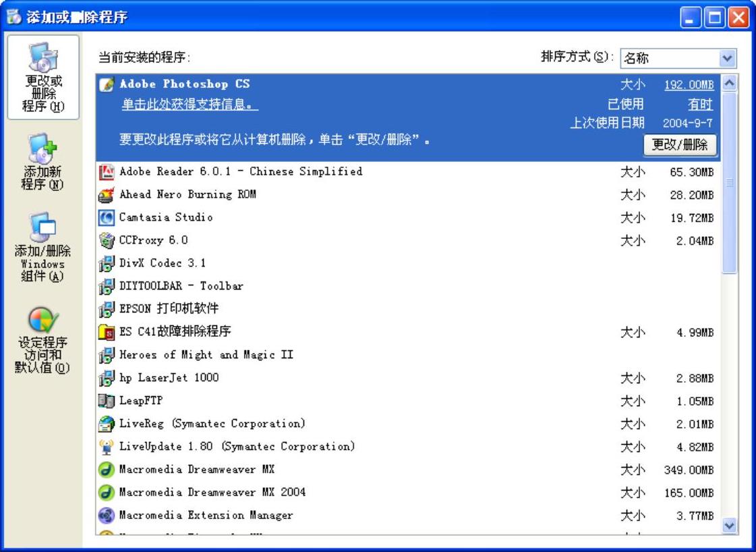Minimize the 添加或删除程序 window

point(691,18)
